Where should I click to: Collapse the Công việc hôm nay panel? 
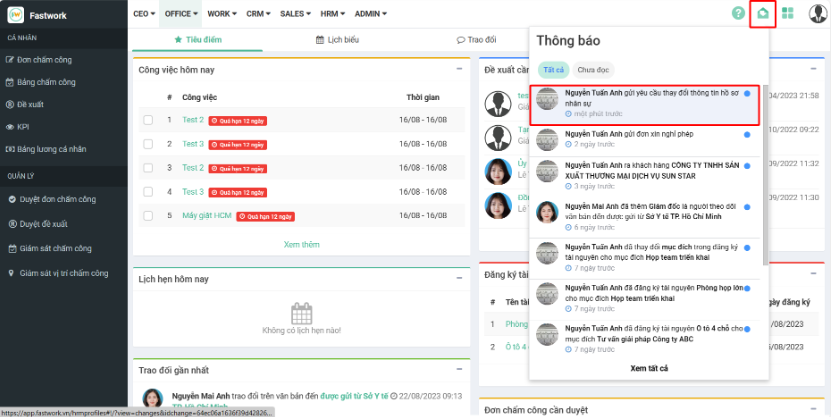click(459, 70)
